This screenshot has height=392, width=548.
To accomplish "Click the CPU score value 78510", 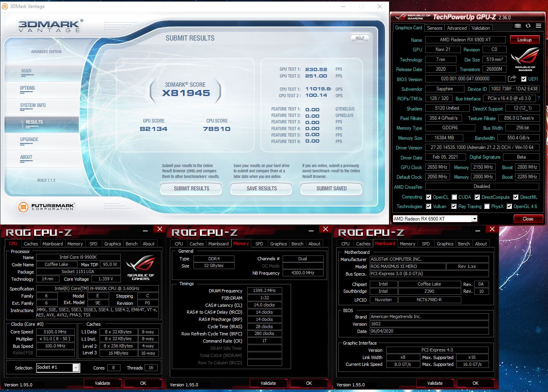I will (x=217, y=129).
